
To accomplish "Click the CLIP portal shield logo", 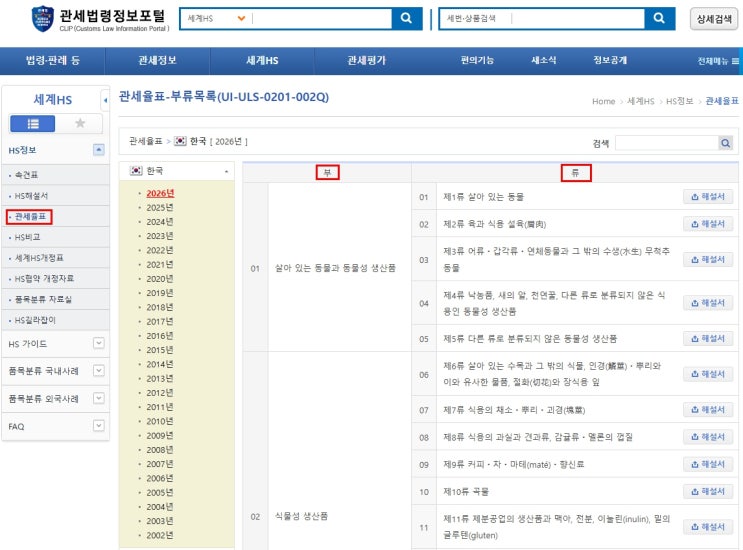I will tap(43, 18).
